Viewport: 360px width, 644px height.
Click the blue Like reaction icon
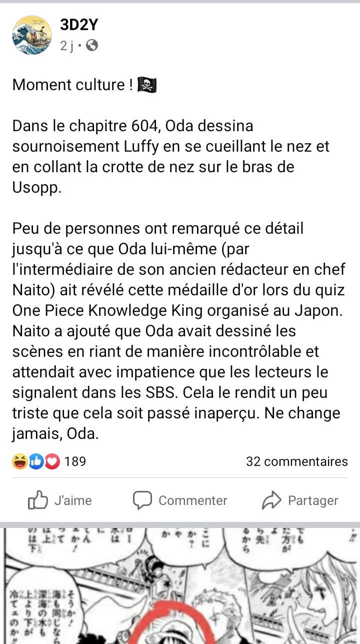pos(36,461)
